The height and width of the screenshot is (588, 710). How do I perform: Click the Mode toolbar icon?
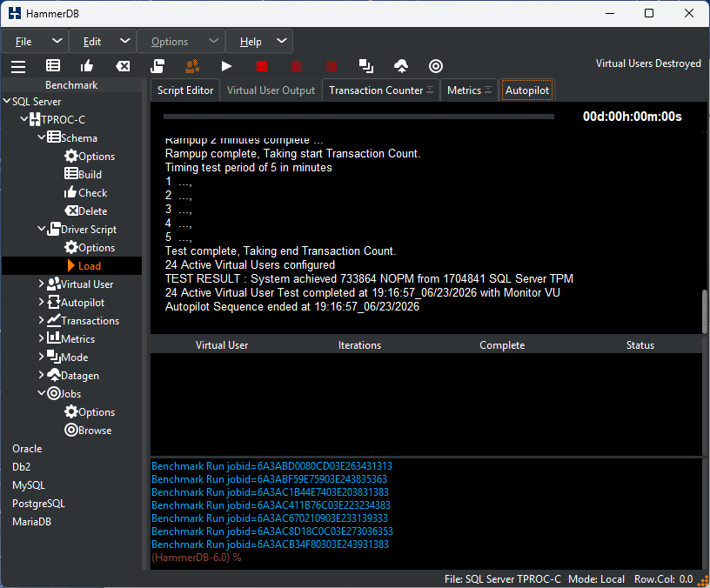tap(365, 66)
